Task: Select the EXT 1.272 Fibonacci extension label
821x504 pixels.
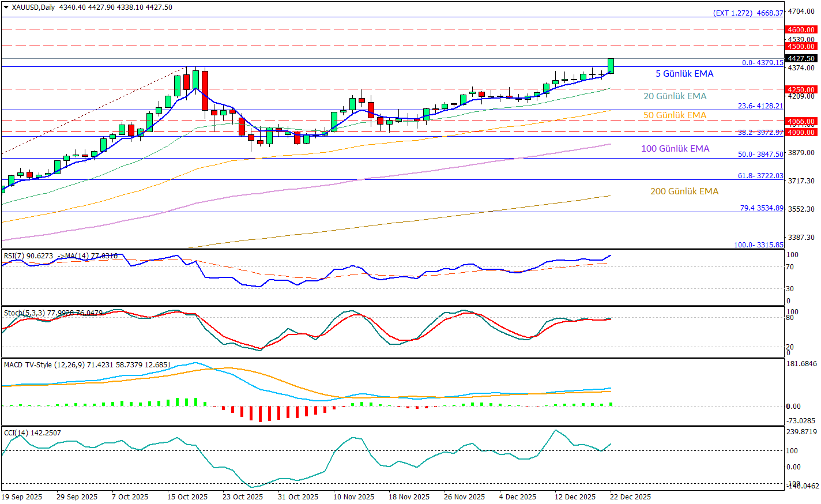Action: [x=748, y=13]
